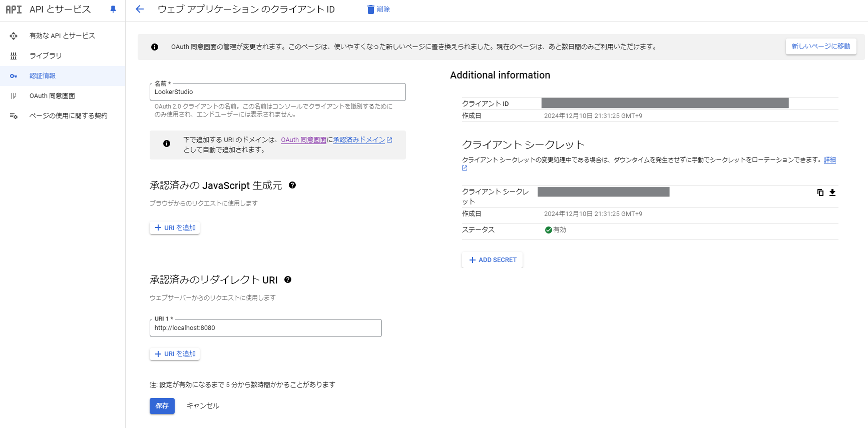The image size is (868, 428).
Task: Focus the URI 1 field with localhost:8080
Action: pyautogui.click(x=266, y=328)
